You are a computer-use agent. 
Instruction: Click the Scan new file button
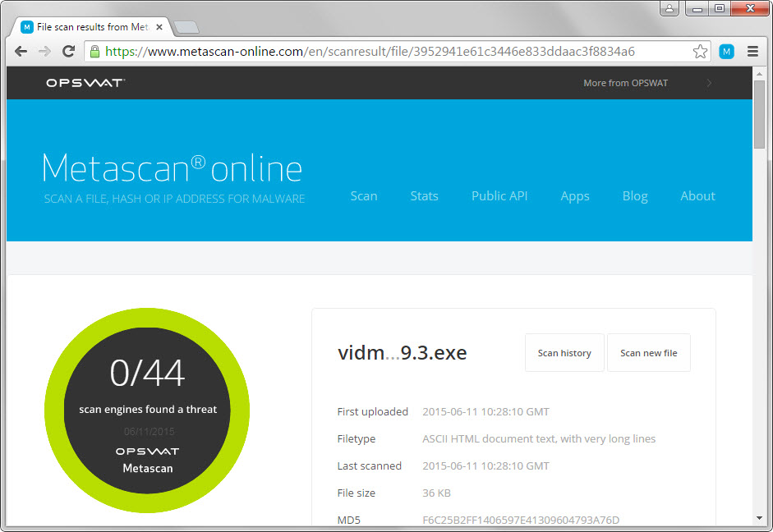coord(649,353)
